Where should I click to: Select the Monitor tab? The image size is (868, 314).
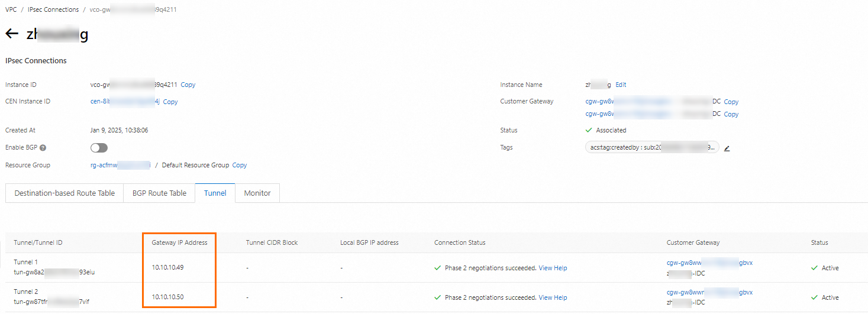[x=257, y=193]
